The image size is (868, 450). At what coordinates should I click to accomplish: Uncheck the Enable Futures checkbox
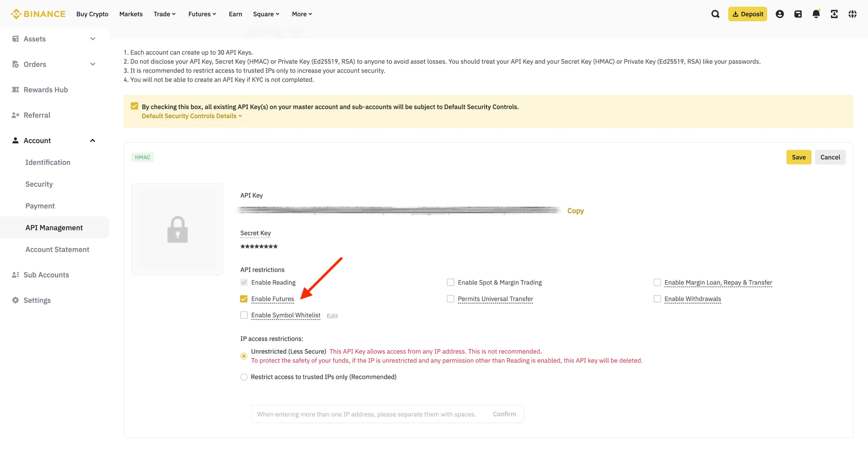point(244,299)
